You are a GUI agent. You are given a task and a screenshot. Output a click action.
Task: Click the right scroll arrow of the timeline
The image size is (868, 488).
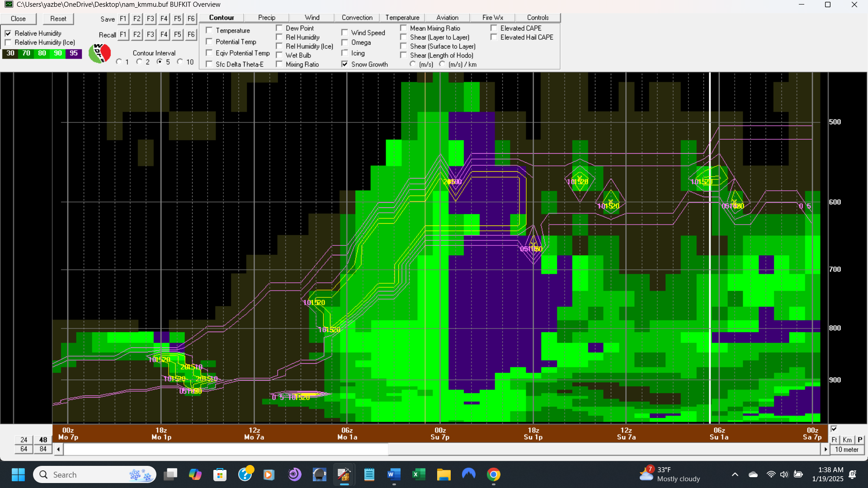(x=826, y=449)
